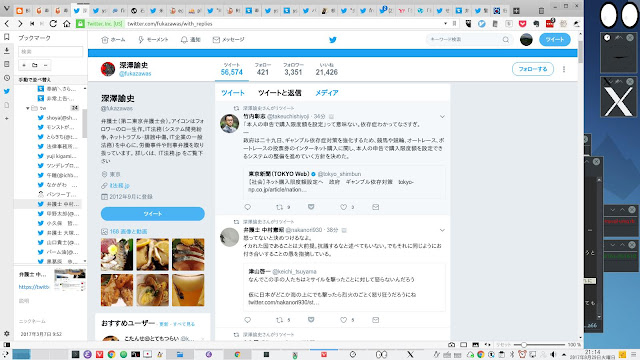Image resolution: width=640 pixels, height=360 pixels.
Task: Switch to the メディア tab
Action: click(x=327, y=93)
